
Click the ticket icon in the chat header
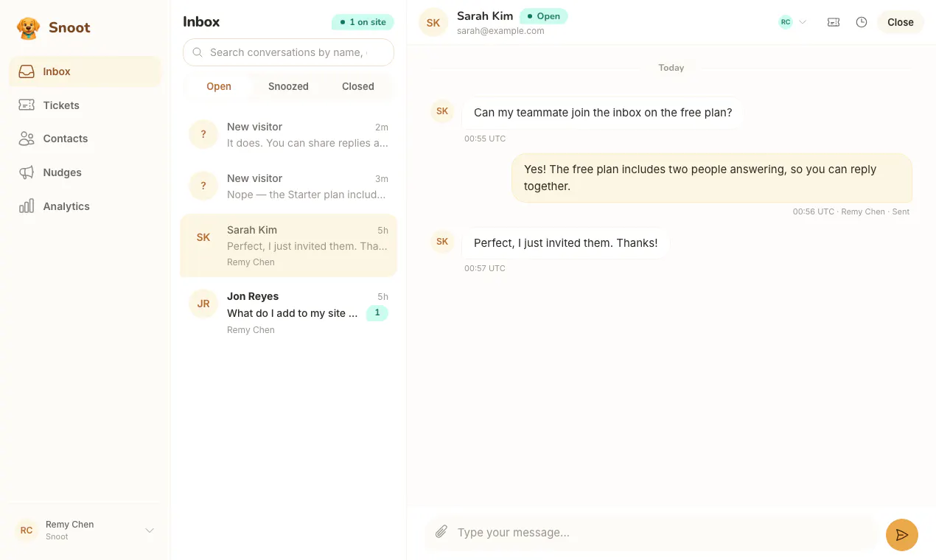834,22
